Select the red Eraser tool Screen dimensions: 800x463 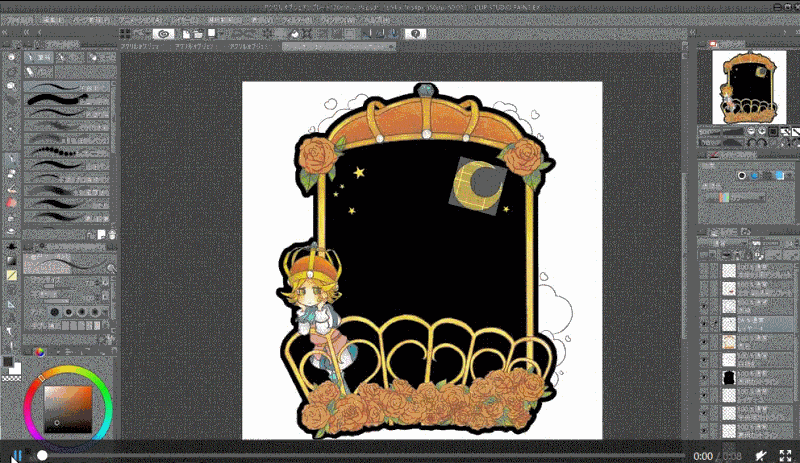[11, 203]
